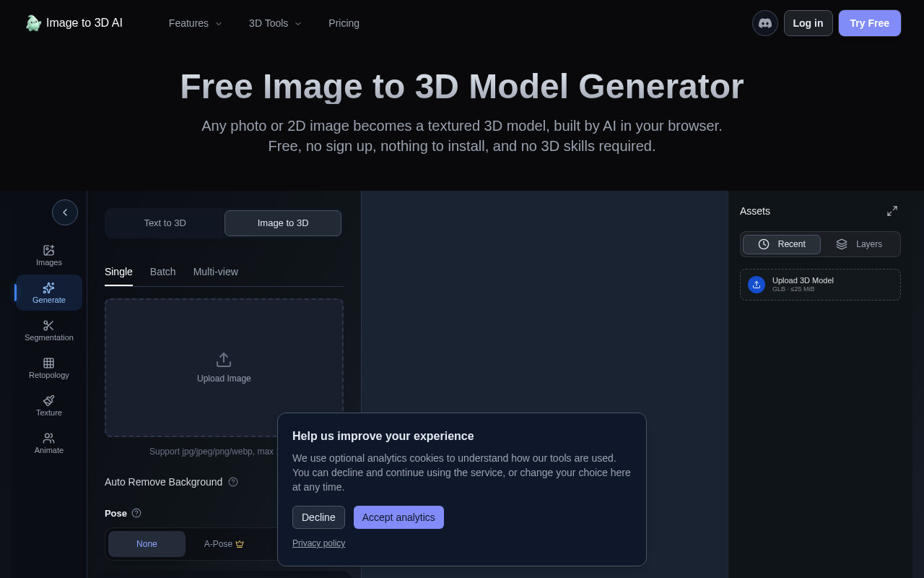924x578 pixels.
Task: Switch to the Batch tab
Action: click(163, 272)
